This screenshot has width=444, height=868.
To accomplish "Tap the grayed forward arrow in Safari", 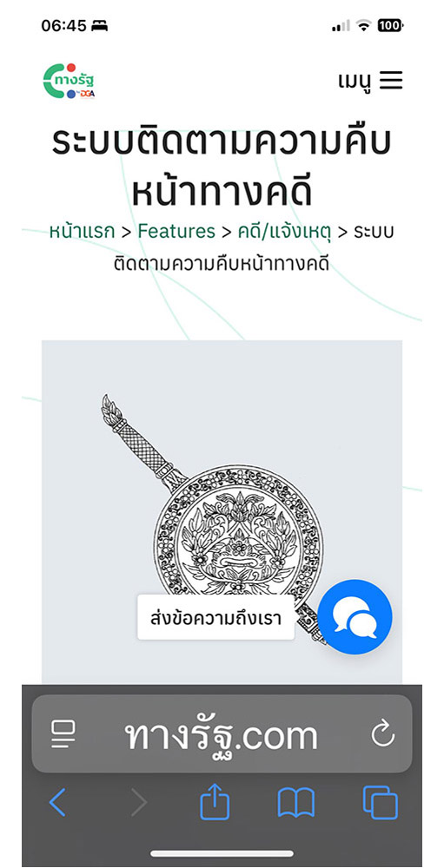I will [138, 803].
